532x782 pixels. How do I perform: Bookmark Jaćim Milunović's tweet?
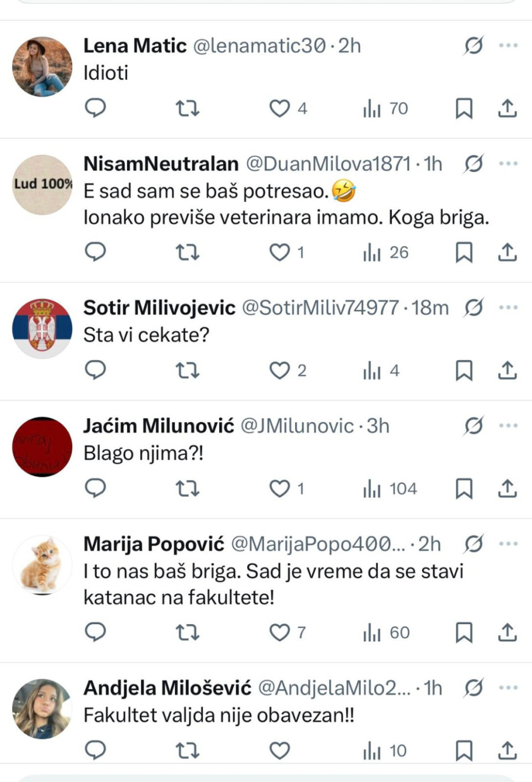point(464,489)
